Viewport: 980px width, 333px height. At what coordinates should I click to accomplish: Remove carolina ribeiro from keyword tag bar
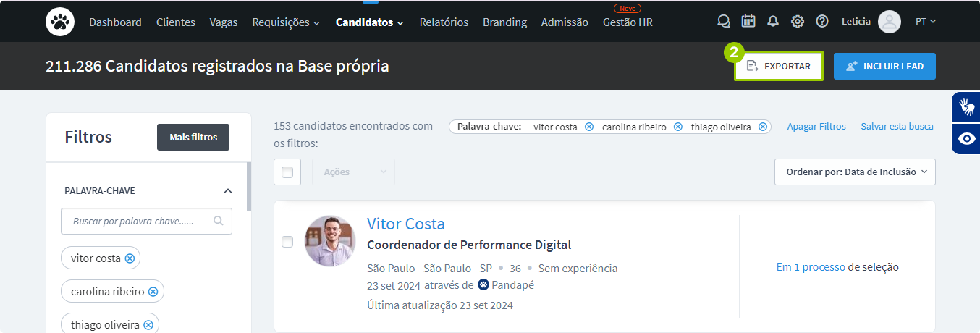point(678,127)
